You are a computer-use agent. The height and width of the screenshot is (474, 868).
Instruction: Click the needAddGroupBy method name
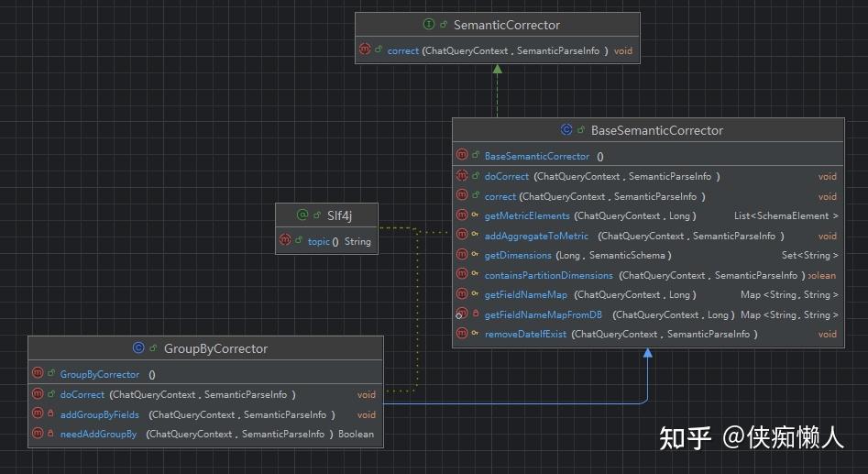(x=99, y=435)
